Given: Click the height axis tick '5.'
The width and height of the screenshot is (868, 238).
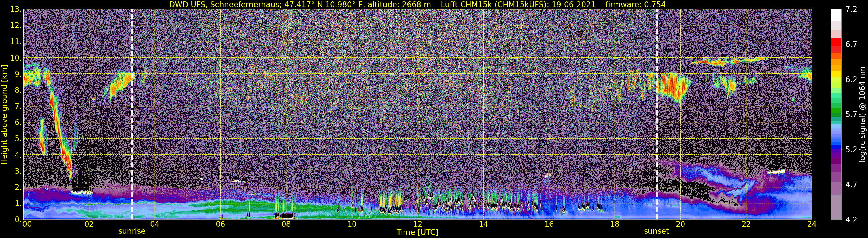Looking at the screenshot, I should [18, 139].
